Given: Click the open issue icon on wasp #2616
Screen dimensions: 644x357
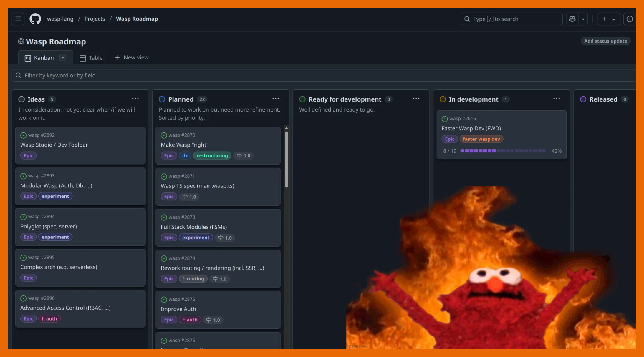Looking at the screenshot, I should point(445,119).
